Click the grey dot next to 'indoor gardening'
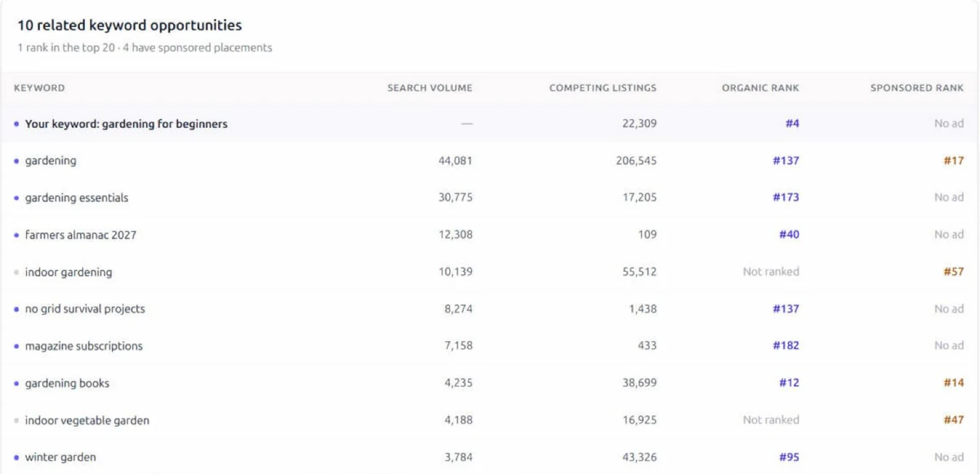 [x=16, y=272]
